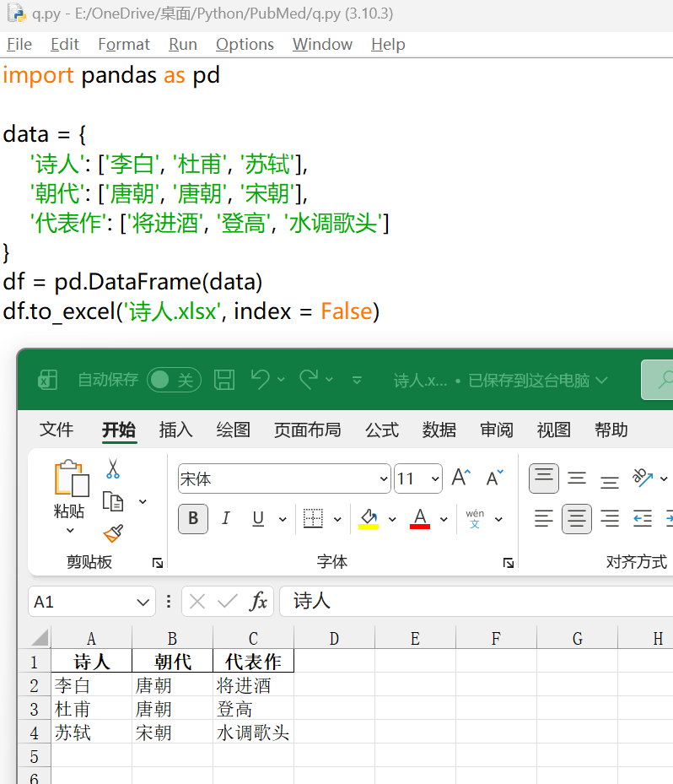Click Increase Font Size icon
Image resolution: width=673 pixels, height=784 pixels.
point(461,478)
